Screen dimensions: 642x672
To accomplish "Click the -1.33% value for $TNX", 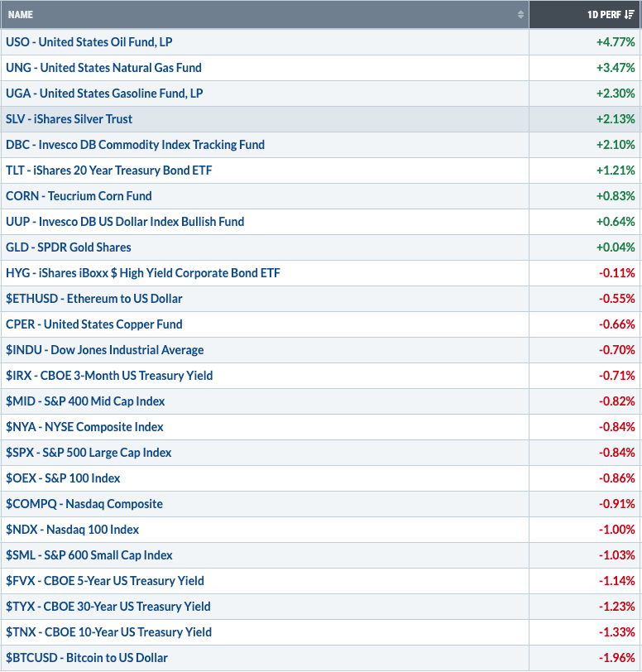I will click(616, 632).
